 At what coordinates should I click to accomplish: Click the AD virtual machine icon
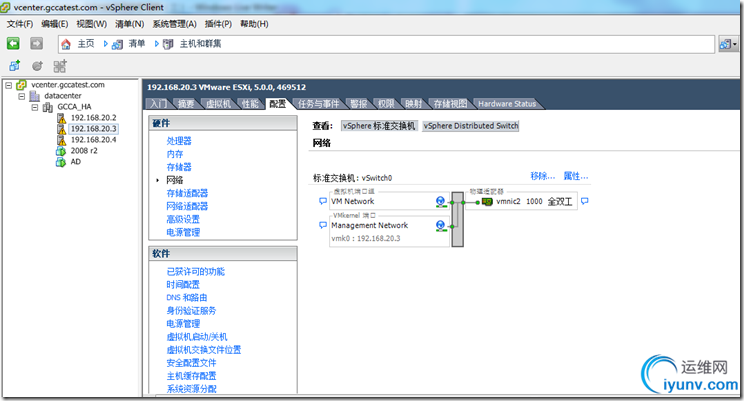tap(61, 162)
